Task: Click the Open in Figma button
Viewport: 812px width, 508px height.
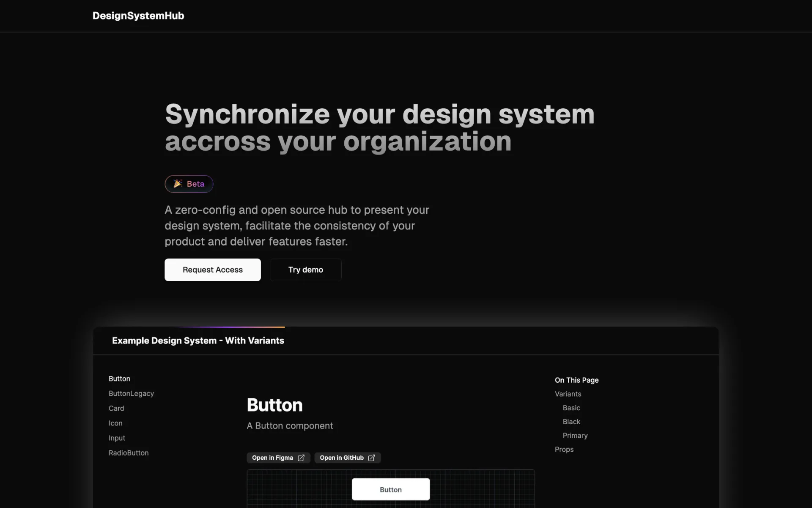Action: click(x=279, y=458)
